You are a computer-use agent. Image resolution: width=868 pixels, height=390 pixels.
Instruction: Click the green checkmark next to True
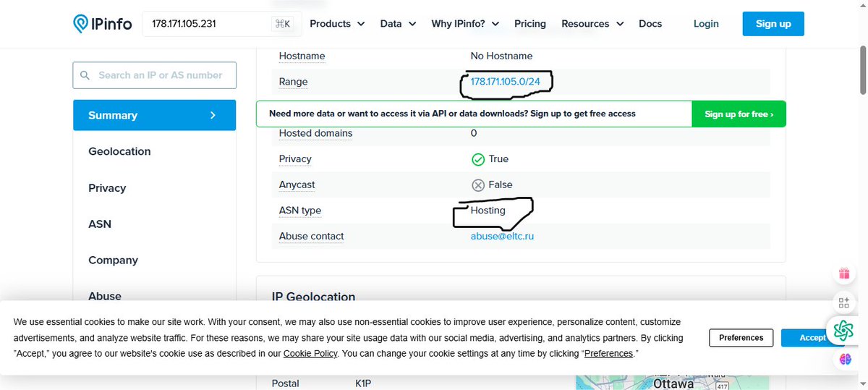tap(478, 159)
